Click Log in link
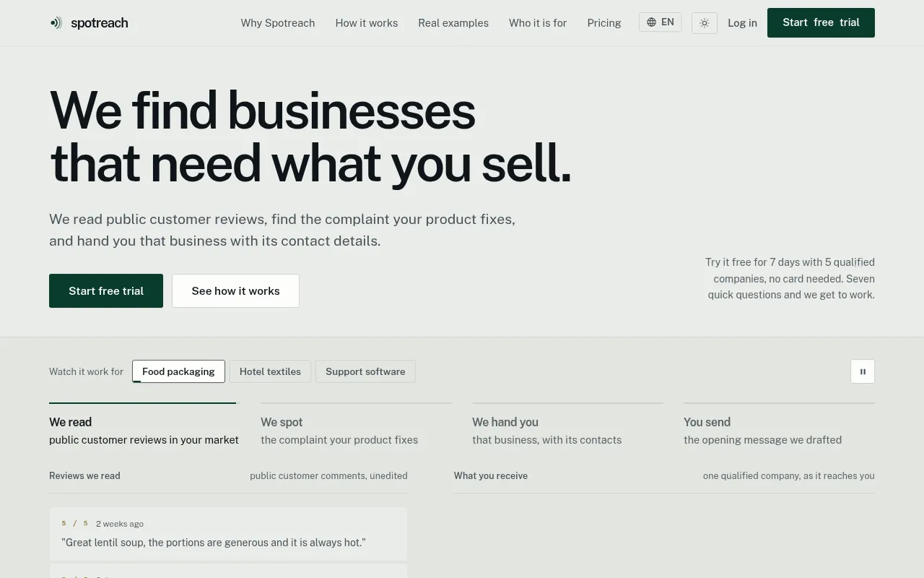 (x=742, y=23)
